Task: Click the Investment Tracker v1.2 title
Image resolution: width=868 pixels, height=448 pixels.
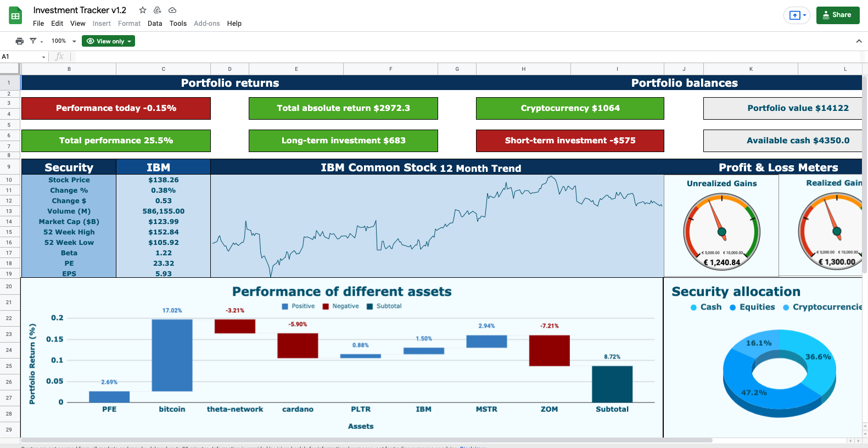Action: [80, 10]
